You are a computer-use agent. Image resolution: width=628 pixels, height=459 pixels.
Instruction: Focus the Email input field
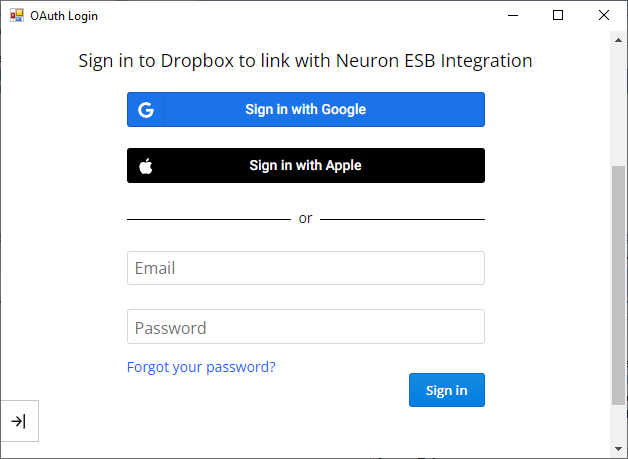point(306,268)
